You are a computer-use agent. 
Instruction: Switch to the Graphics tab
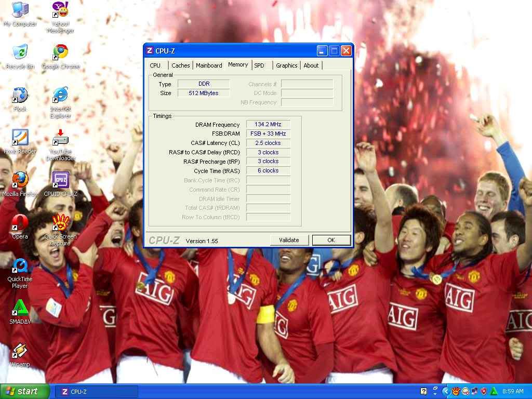tap(287, 65)
